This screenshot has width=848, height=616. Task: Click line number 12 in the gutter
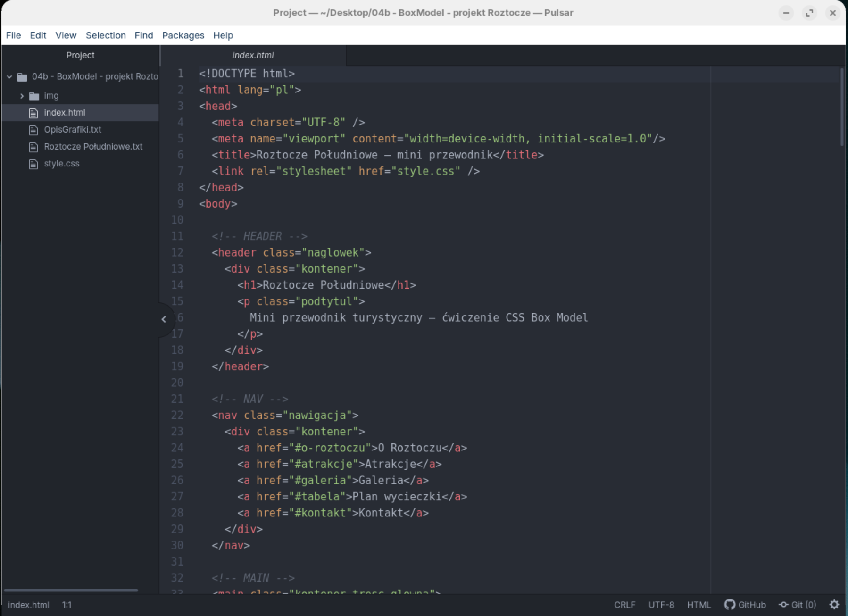tap(177, 253)
